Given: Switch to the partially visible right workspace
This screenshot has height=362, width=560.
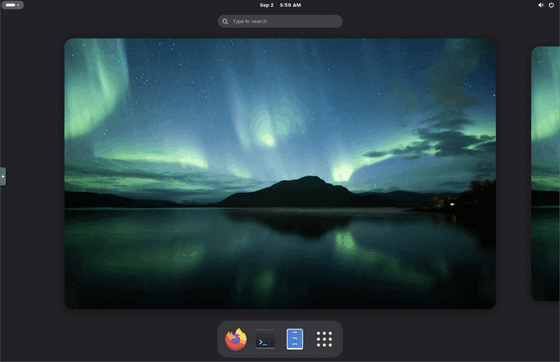Looking at the screenshot, I should (545, 174).
